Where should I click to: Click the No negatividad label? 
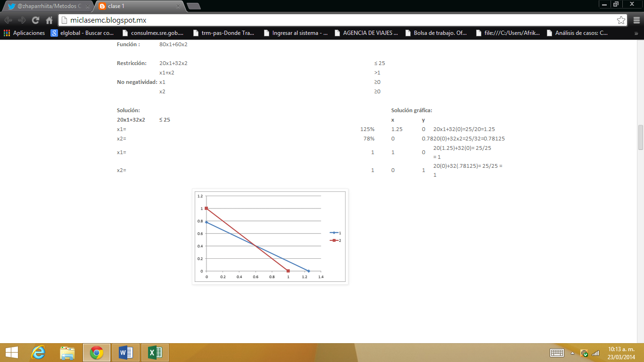tap(137, 82)
